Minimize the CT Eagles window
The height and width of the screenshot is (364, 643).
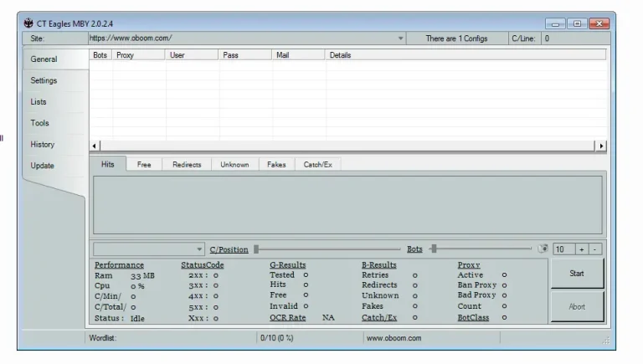(555, 23)
